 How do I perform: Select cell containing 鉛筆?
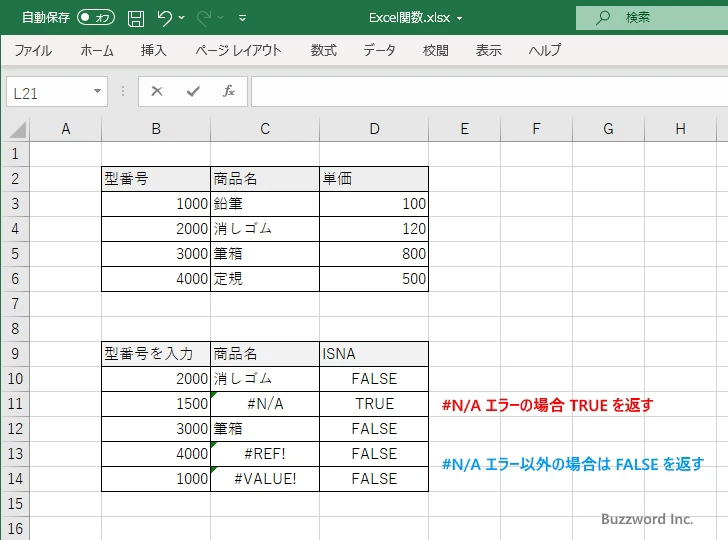pyautogui.click(x=265, y=204)
